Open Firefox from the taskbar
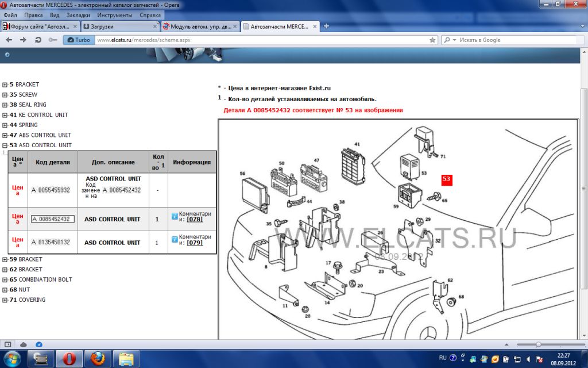 point(98,359)
